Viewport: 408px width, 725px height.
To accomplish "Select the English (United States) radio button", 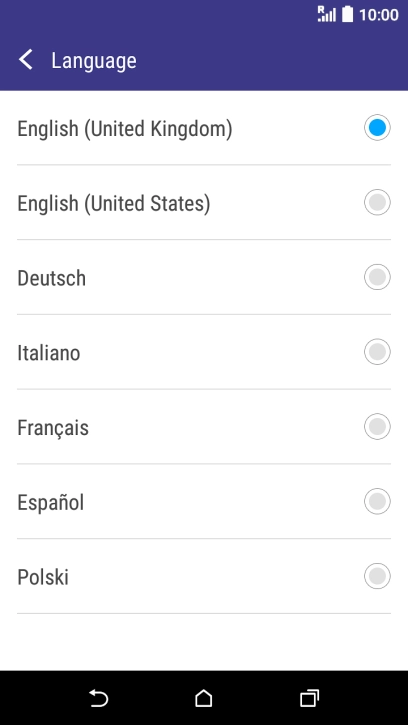I will [x=377, y=203].
